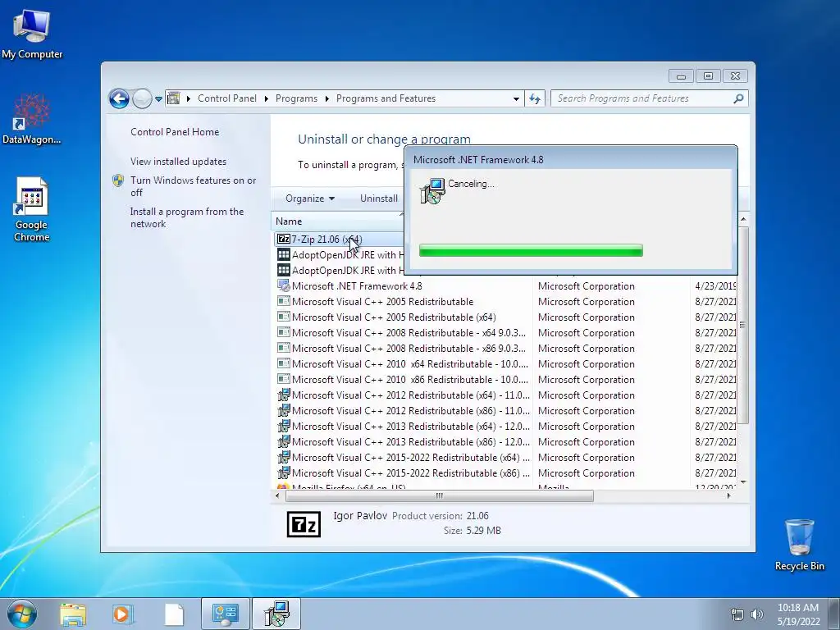Open Control Panel Home link
This screenshot has width=840, height=630.
click(x=175, y=132)
